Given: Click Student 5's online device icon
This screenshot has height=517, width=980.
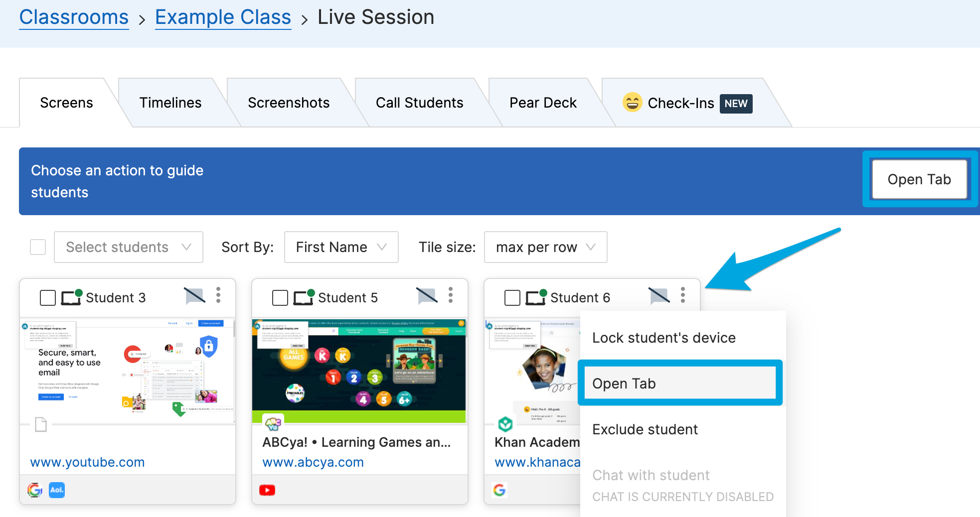Looking at the screenshot, I should tap(304, 297).
